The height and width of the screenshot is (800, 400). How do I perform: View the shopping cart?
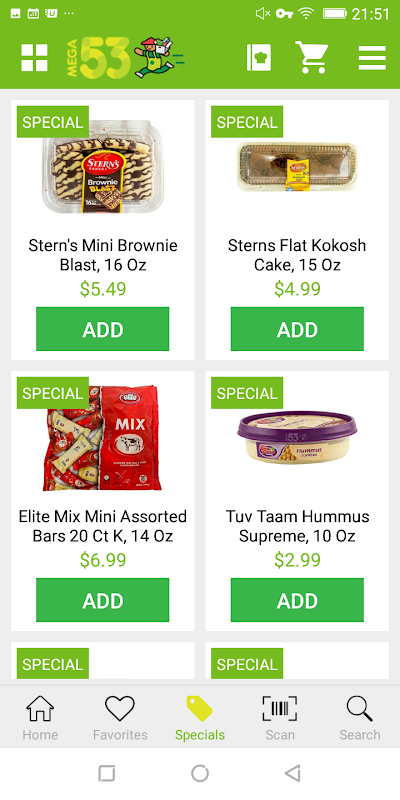(311, 57)
